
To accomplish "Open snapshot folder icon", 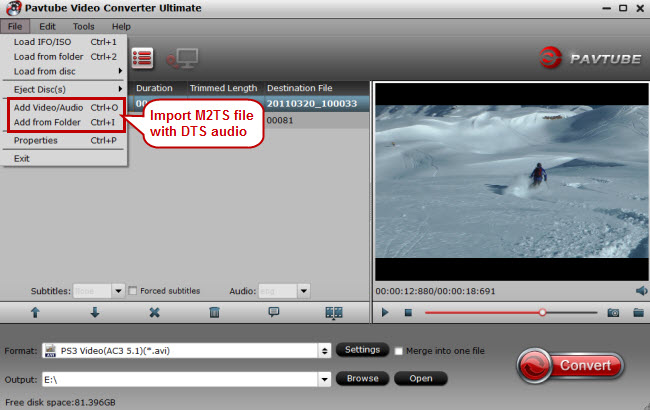I will pyautogui.click(x=638, y=313).
